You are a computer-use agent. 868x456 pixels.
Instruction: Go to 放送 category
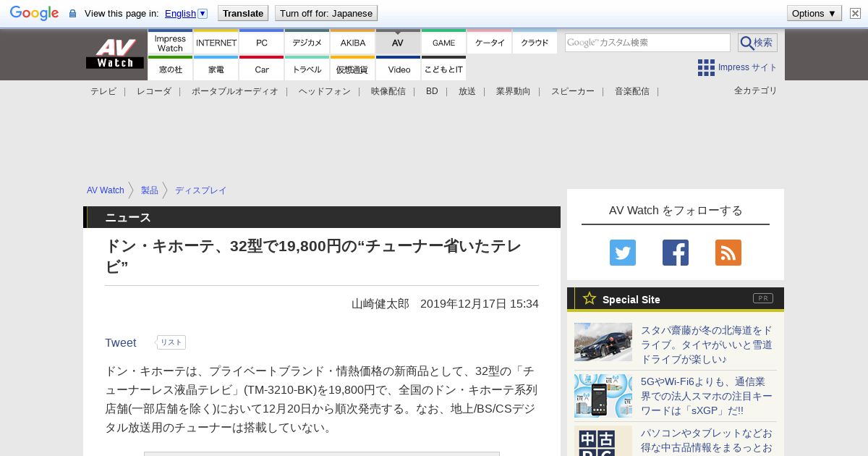point(467,91)
